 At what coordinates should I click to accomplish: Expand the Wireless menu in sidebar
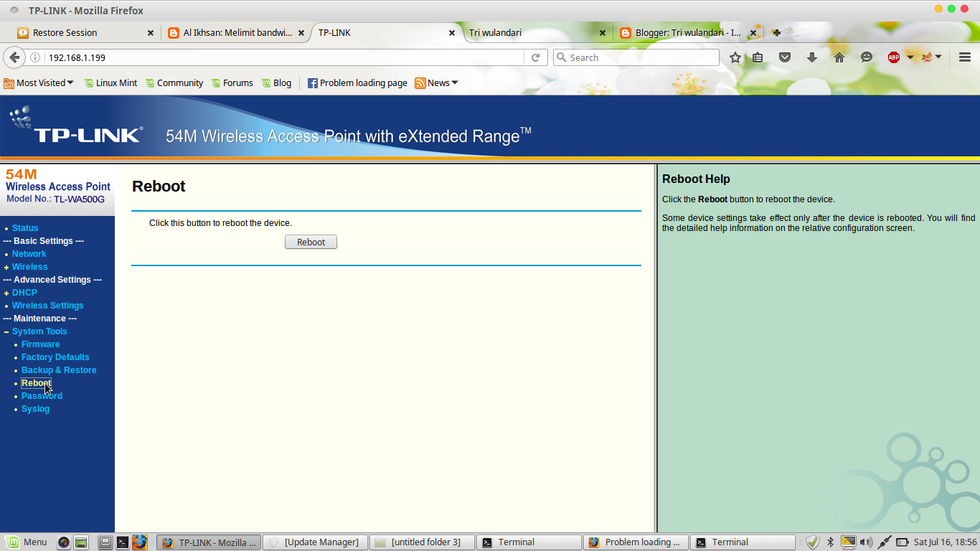29,267
